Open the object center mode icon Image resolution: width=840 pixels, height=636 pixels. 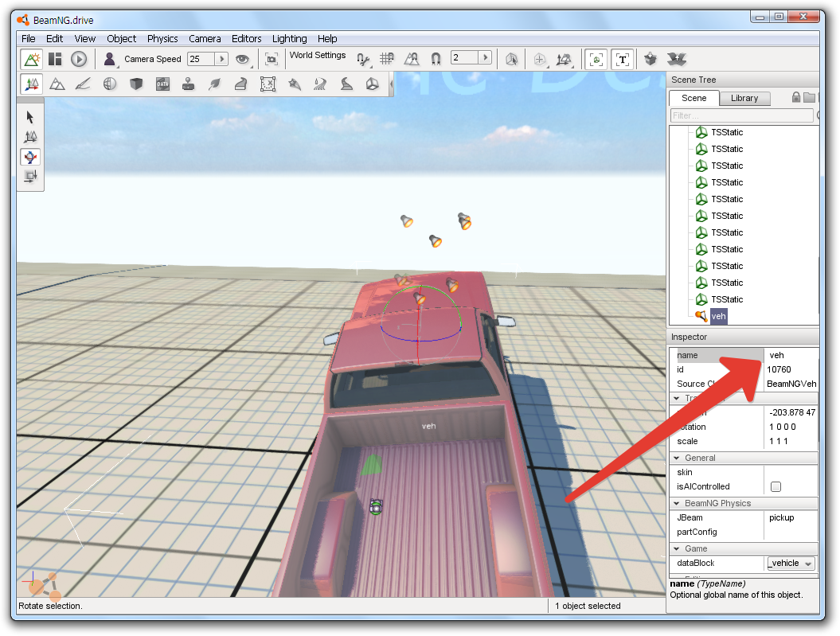coord(540,60)
